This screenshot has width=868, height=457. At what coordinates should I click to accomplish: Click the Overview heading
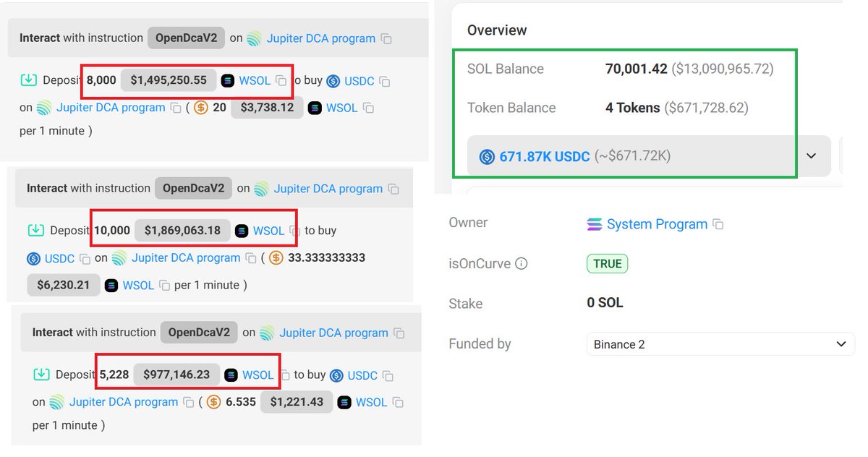tap(497, 30)
